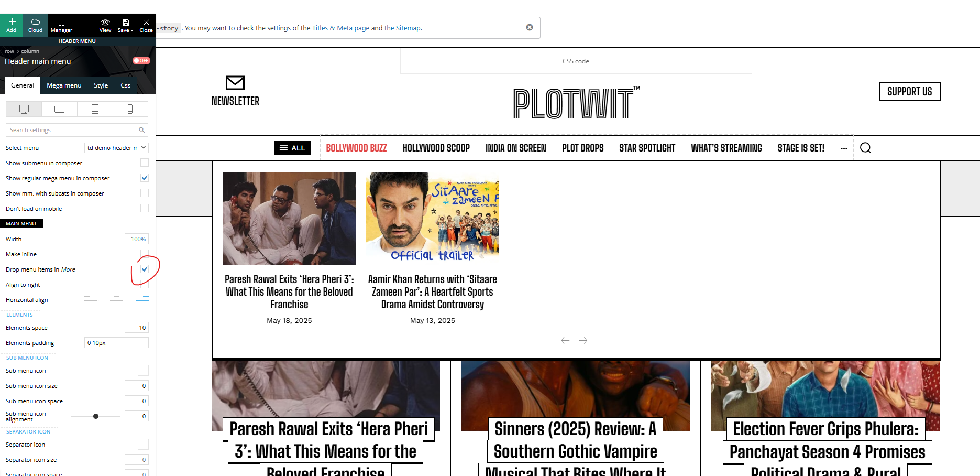Switch to desktop viewport icon

(x=24, y=109)
